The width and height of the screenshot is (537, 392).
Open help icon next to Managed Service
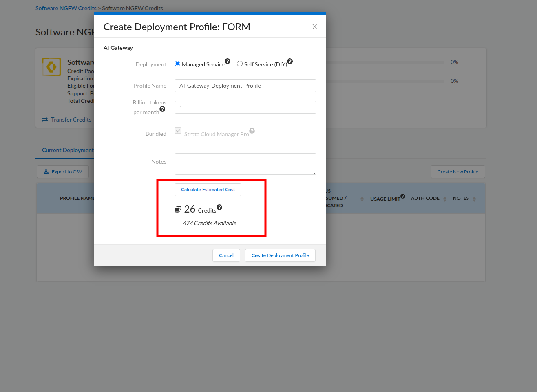(x=228, y=61)
